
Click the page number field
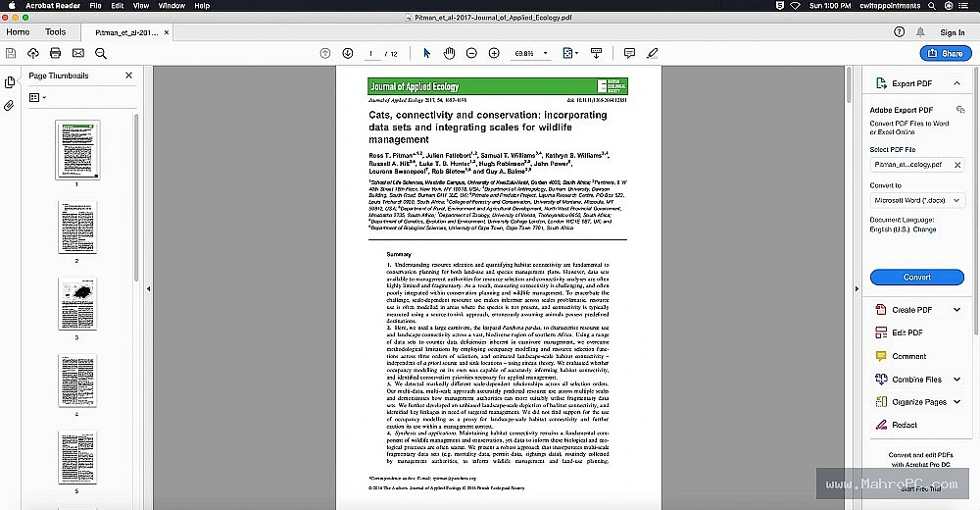click(370, 54)
